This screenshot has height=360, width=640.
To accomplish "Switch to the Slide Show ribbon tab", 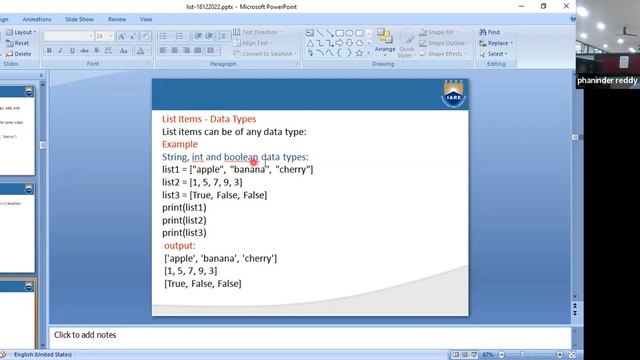I will [x=79, y=19].
